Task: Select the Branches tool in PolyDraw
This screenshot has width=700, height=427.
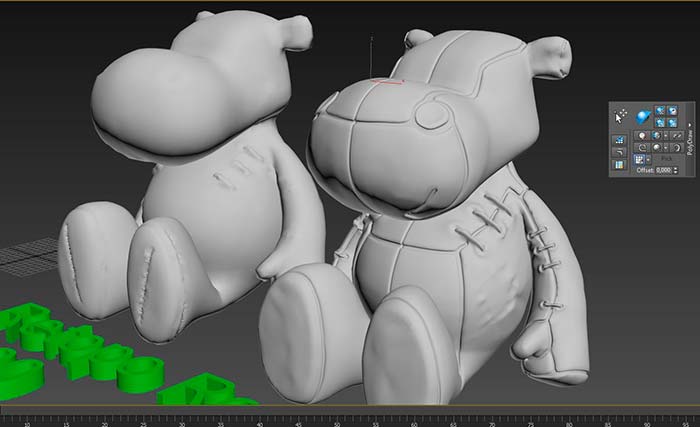Action: pos(676,147)
